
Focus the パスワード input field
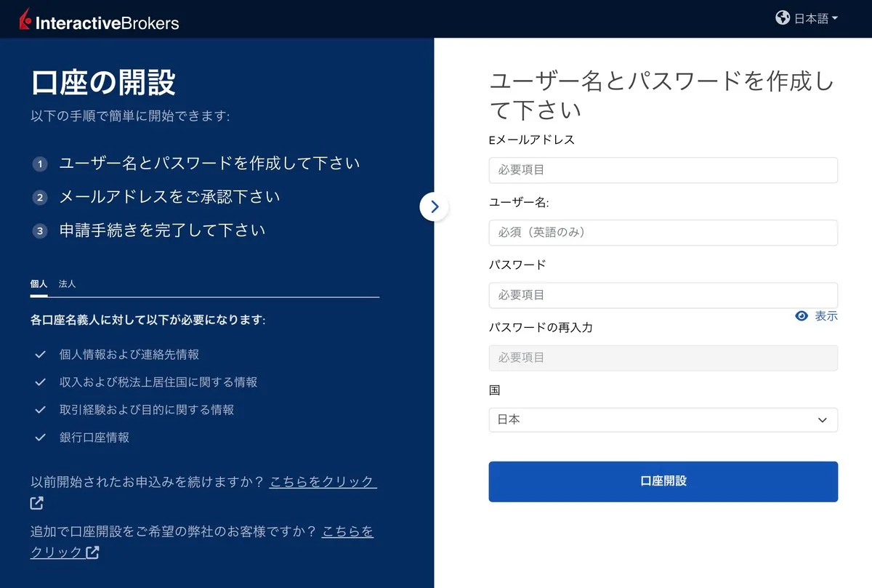pos(663,295)
